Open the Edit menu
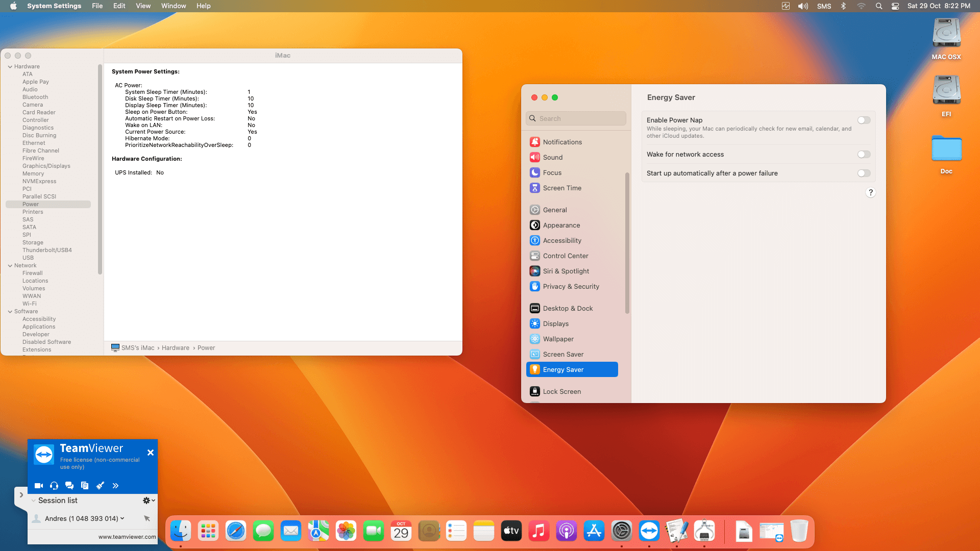Image resolution: width=980 pixels, height=551 pixels. pyautogui.click(x=119, y=6)
